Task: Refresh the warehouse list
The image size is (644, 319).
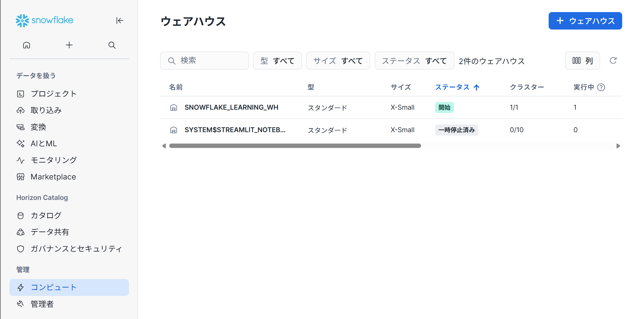Action: 613,60
